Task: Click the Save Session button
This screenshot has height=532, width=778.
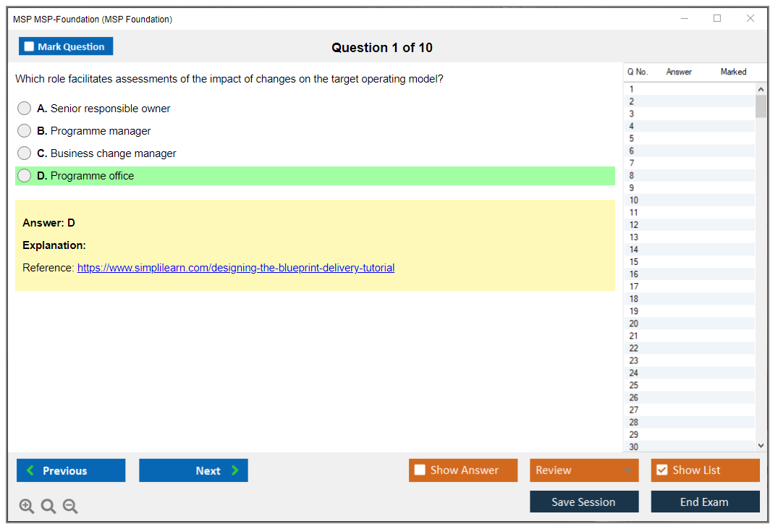Action: coord(584,502)
